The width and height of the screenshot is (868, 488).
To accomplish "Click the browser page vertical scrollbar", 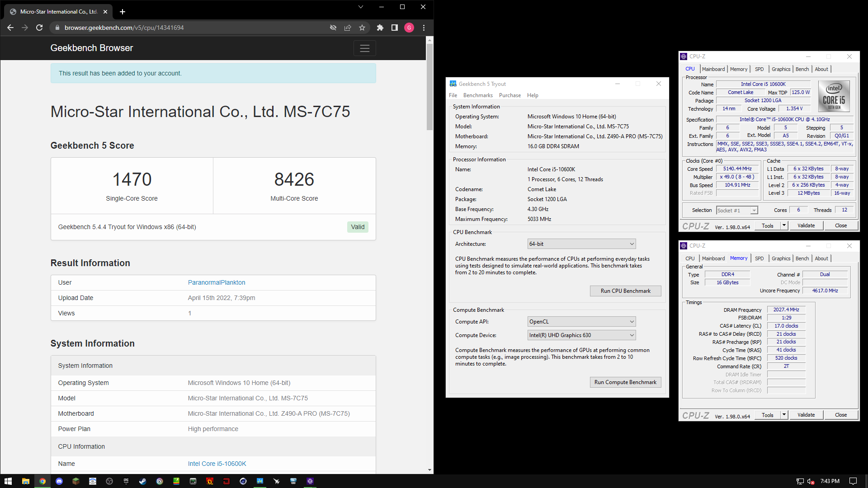I will 429,86.
